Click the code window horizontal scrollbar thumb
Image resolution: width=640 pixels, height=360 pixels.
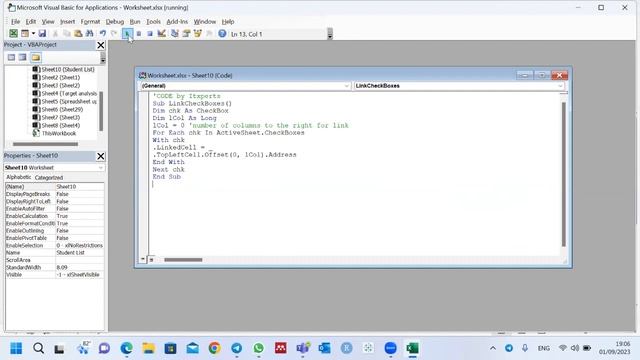183,260
